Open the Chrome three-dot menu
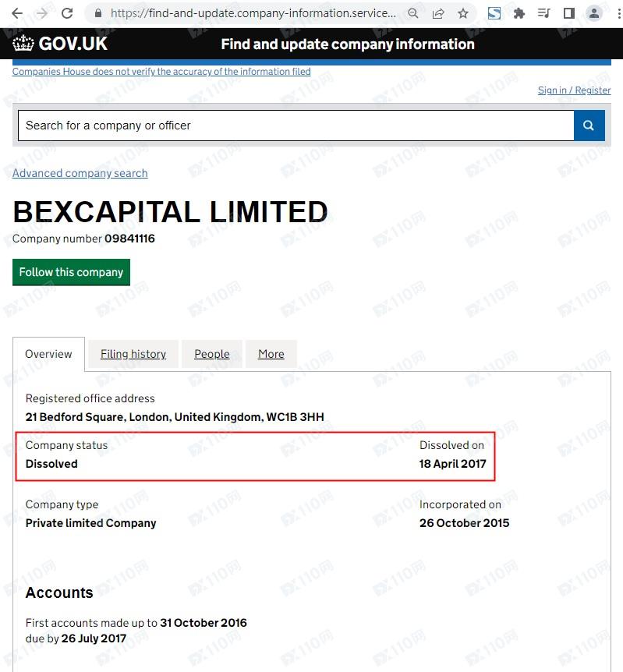The height and width of the screenshot is (672, 623). pos(617,13)
